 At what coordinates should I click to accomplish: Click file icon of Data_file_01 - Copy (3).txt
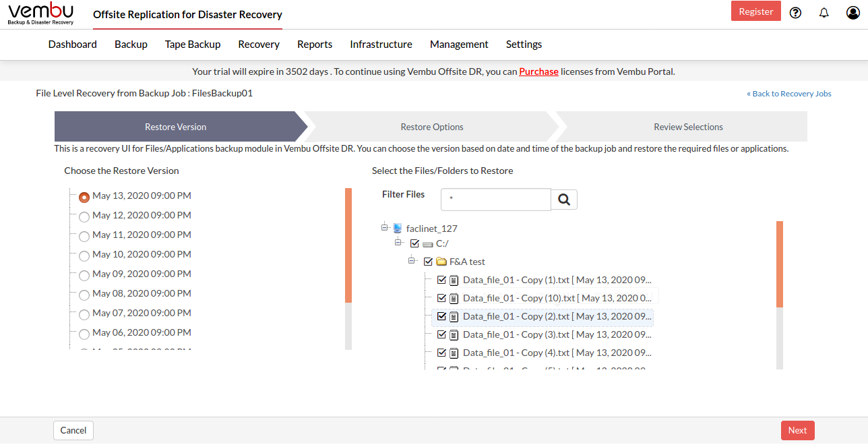point(454,334)
